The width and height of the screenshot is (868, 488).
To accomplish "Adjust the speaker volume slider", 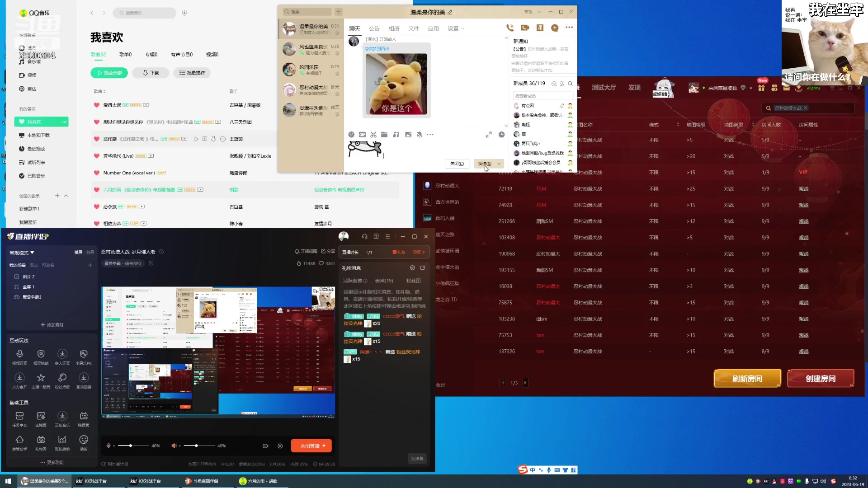I will click(x=199, y=446).
